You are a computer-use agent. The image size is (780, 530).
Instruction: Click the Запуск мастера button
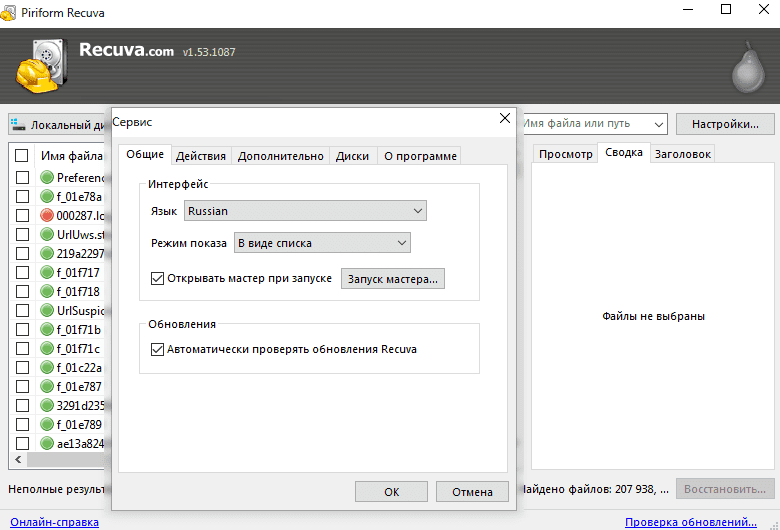(x=392, y=279)
